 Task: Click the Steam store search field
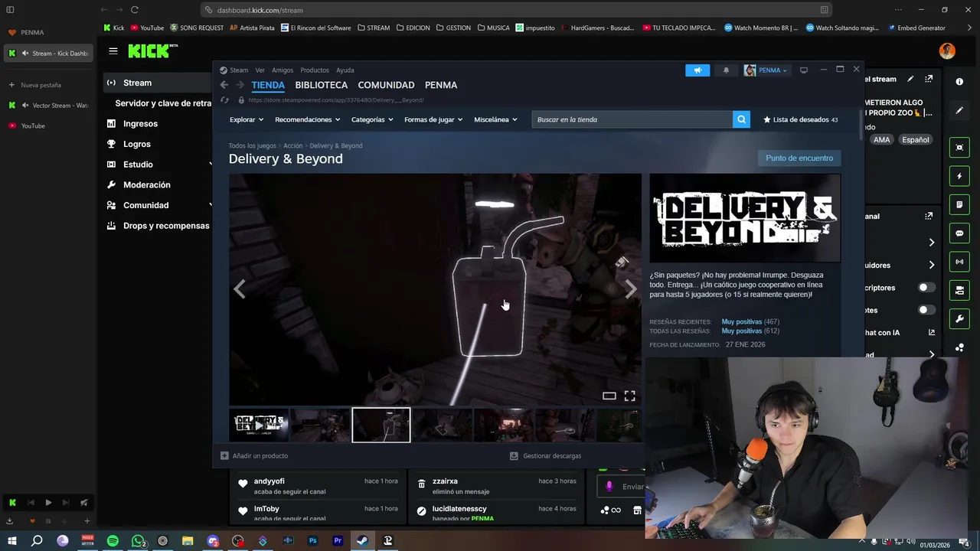632,119
